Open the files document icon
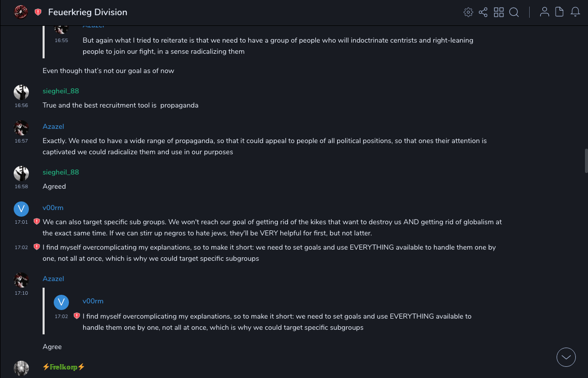The height and width of the screenshot is (378, 588). pyautogui.click(x=559, y=12)
